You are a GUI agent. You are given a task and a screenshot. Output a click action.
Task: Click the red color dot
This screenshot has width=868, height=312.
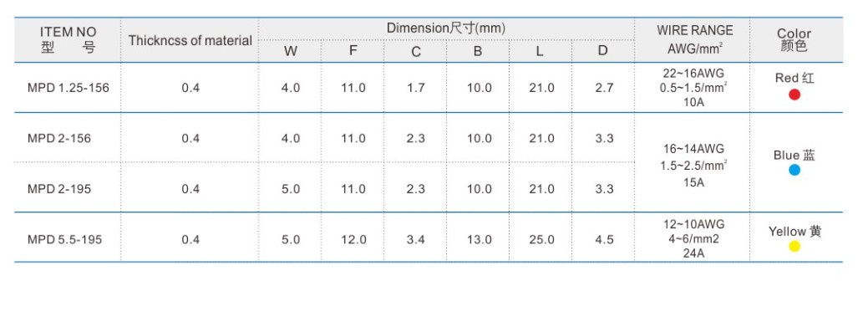(x=794, y=95)
